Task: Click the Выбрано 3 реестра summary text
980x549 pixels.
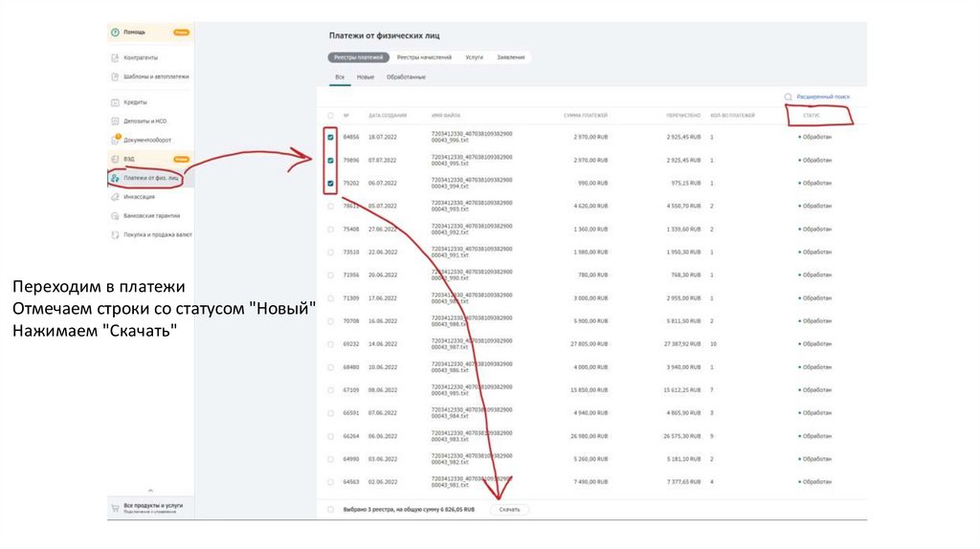Action: (x=409, y=510)
